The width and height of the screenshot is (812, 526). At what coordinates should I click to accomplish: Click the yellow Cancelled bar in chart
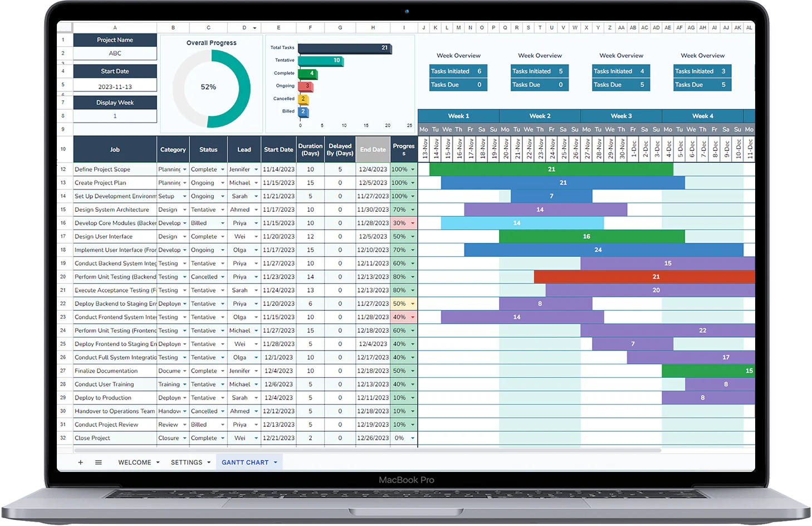point(303,99)
